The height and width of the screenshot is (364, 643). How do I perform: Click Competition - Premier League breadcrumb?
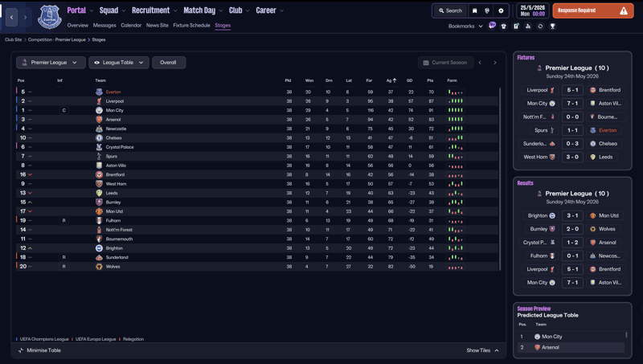click(56, 39)
